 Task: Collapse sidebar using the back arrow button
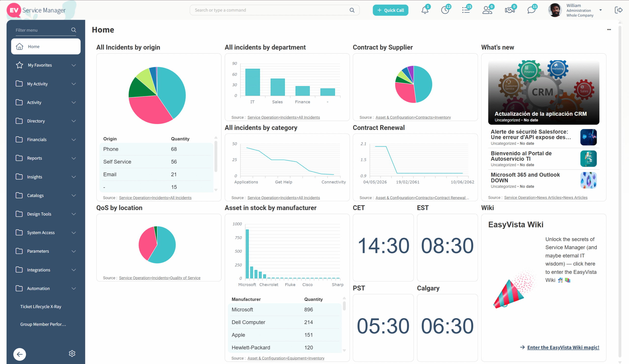click(19, 354)
